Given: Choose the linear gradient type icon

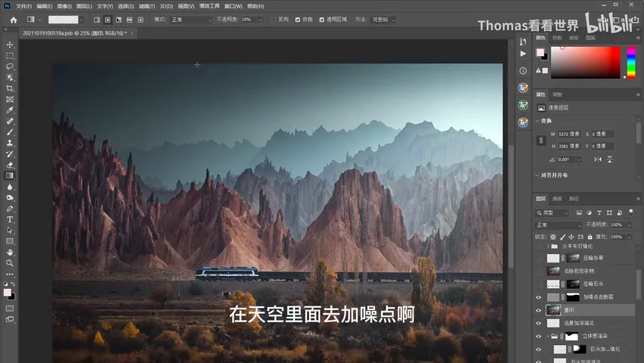Looking at the screenshot, I should pyautogui.click(x=97, y=20).
